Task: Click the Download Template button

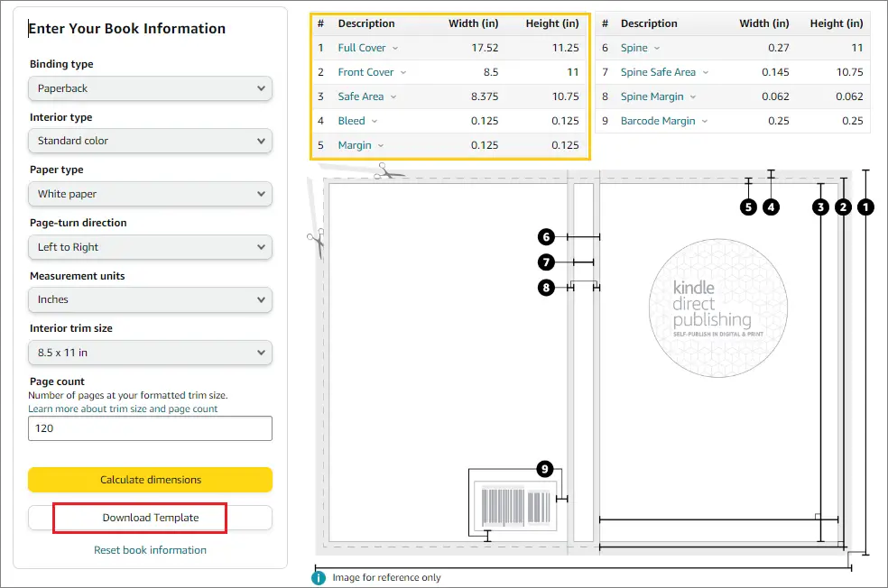Action: click(x=150, y=518)
